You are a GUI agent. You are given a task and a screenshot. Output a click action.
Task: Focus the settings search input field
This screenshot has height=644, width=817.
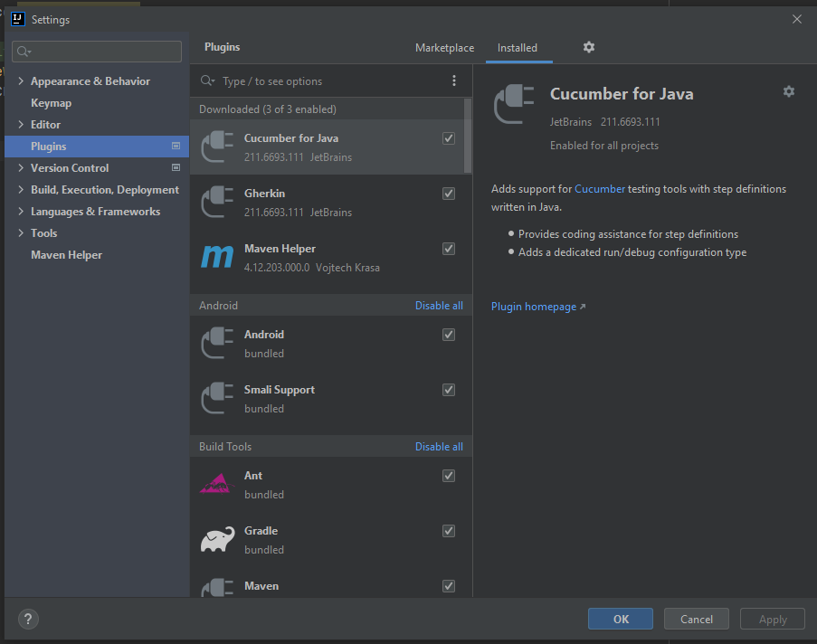click(97, 52)
